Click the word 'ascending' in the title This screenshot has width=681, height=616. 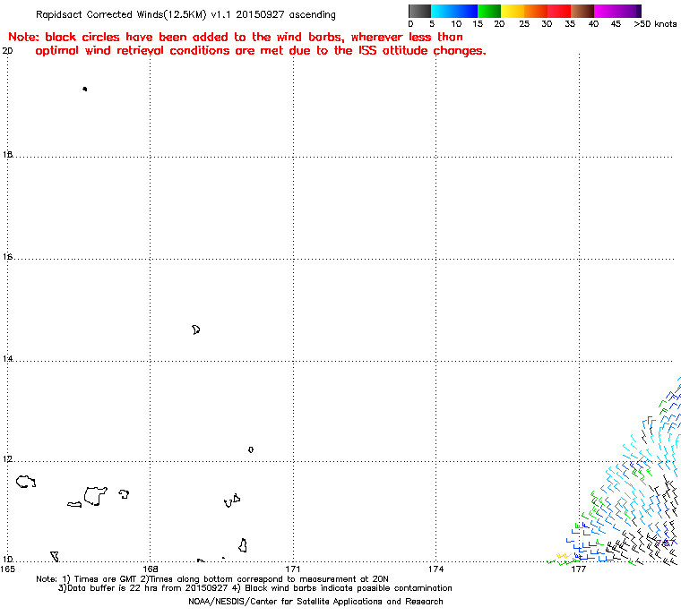312,14
